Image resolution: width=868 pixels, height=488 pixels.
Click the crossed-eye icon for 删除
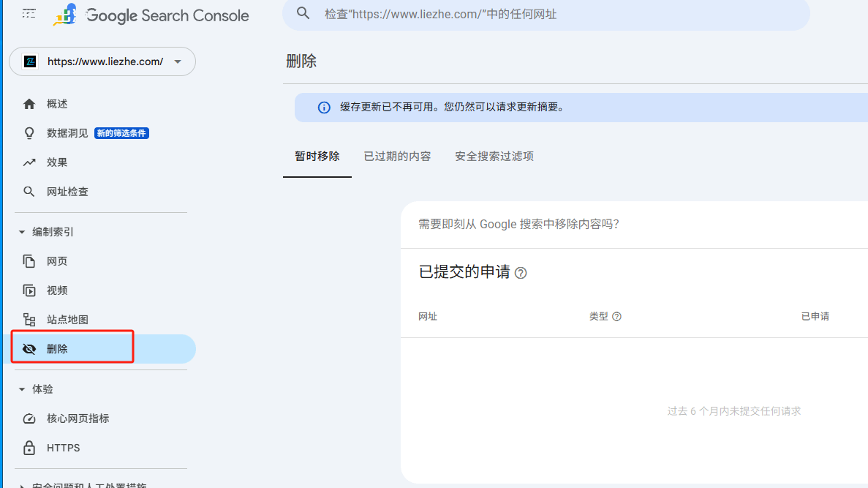(x=29, y=349)
